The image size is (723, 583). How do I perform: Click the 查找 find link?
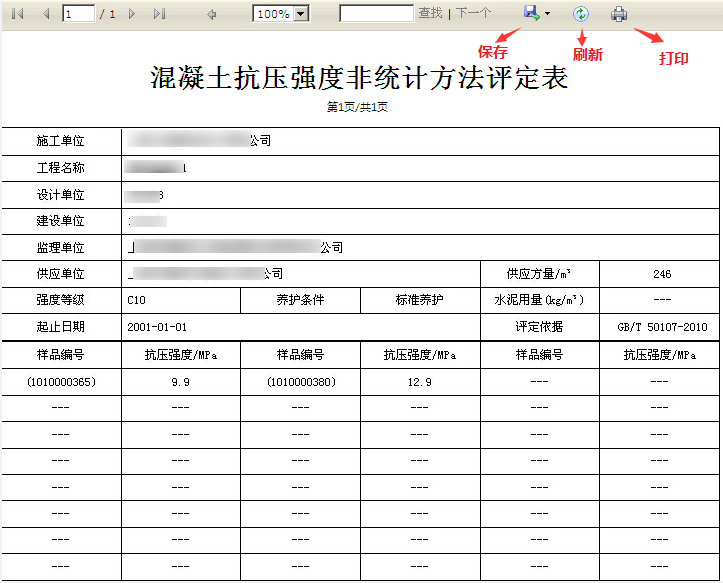(430, 14)
